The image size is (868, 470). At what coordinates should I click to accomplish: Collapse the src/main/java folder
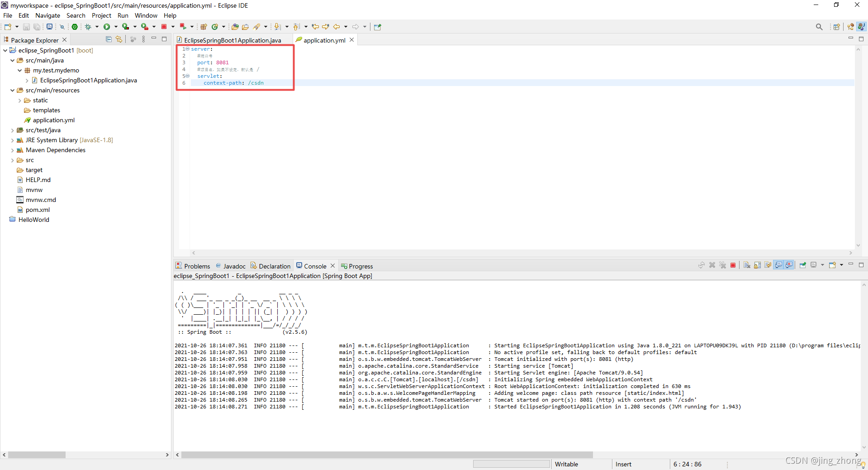click(12, 60)
